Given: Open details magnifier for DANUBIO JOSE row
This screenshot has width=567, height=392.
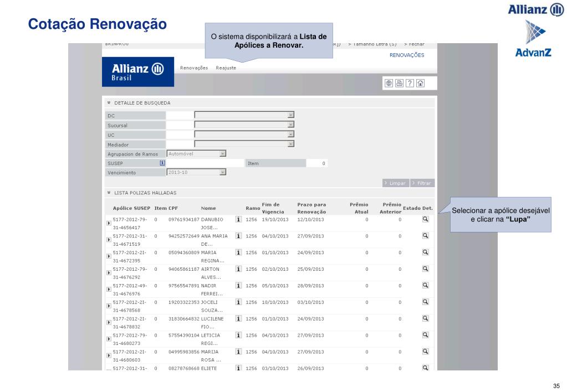Looking at the screenshot, I should pos(426,219).
